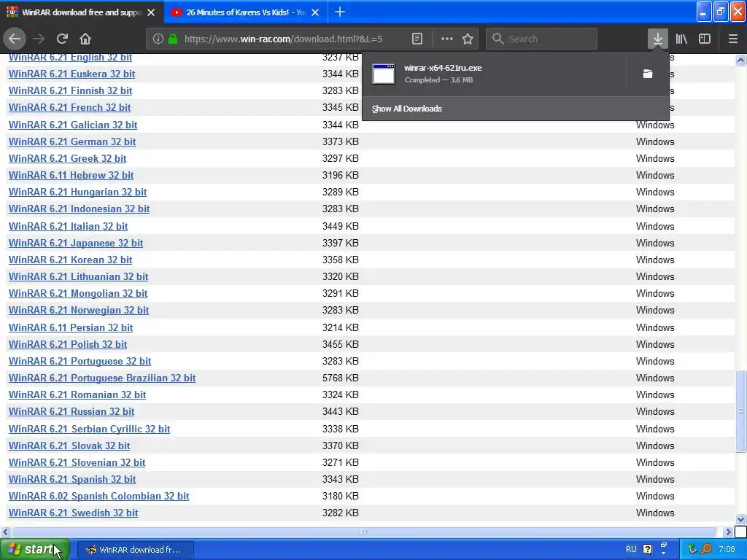Click the help question mark tray icon
The width and height of the screenshot is (747, 560).
[x=648, y=549]
